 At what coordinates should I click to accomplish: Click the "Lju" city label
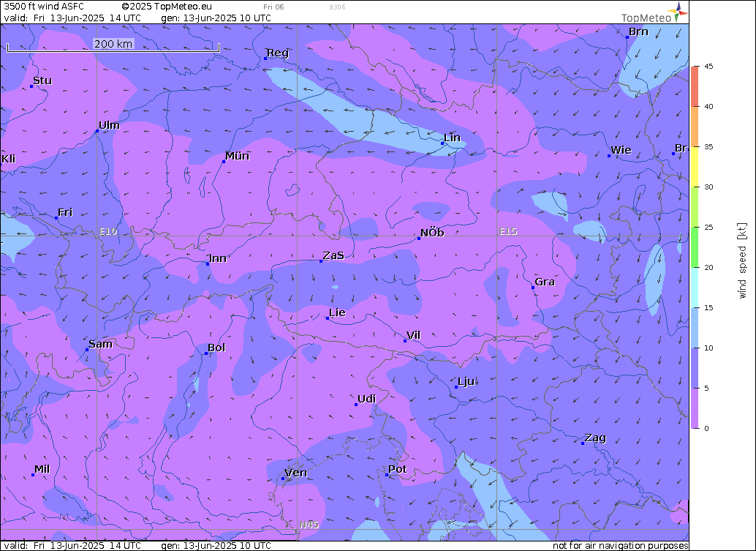tap(466, 382)
